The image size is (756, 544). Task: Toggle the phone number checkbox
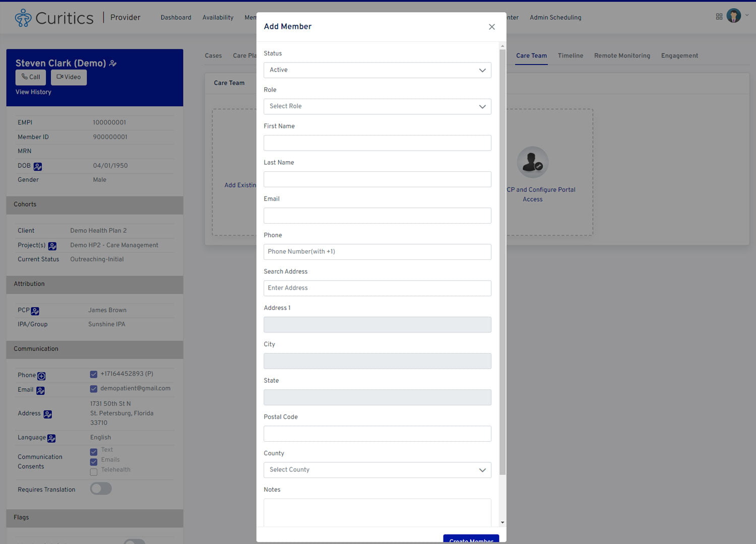93,374
